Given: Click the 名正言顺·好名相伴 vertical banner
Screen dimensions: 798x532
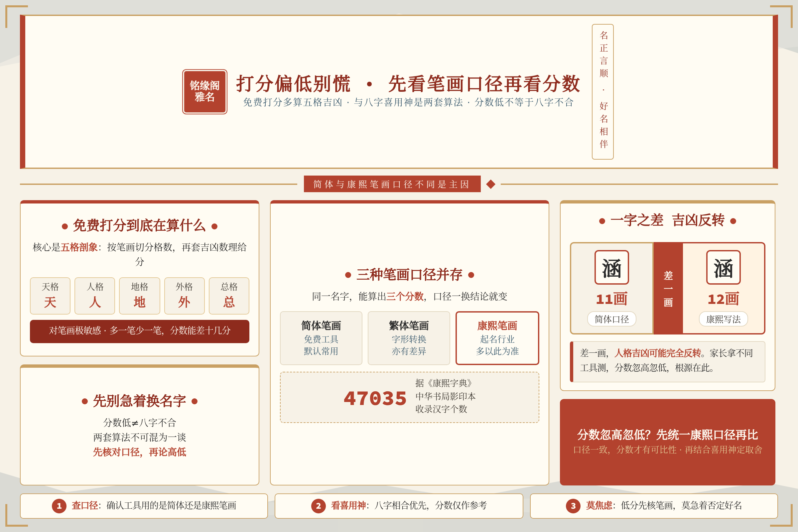Looking at the screenshot, I should coord(602,92).
